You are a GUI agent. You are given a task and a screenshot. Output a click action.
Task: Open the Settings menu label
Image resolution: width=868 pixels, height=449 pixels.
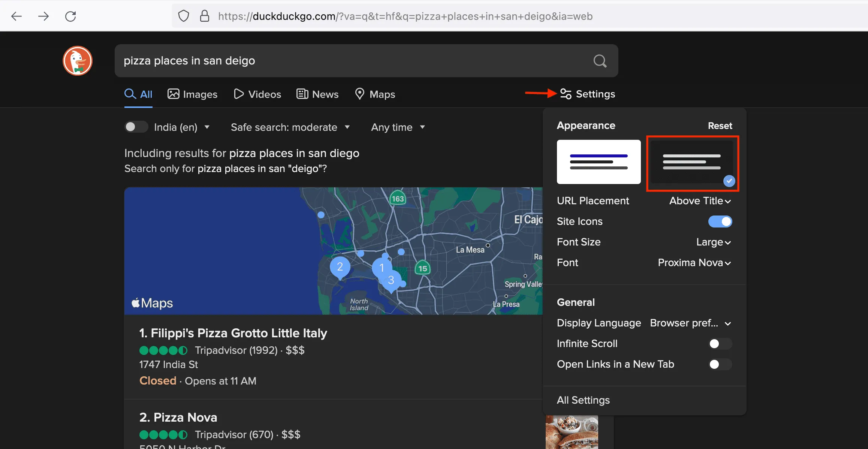point(595,94)
